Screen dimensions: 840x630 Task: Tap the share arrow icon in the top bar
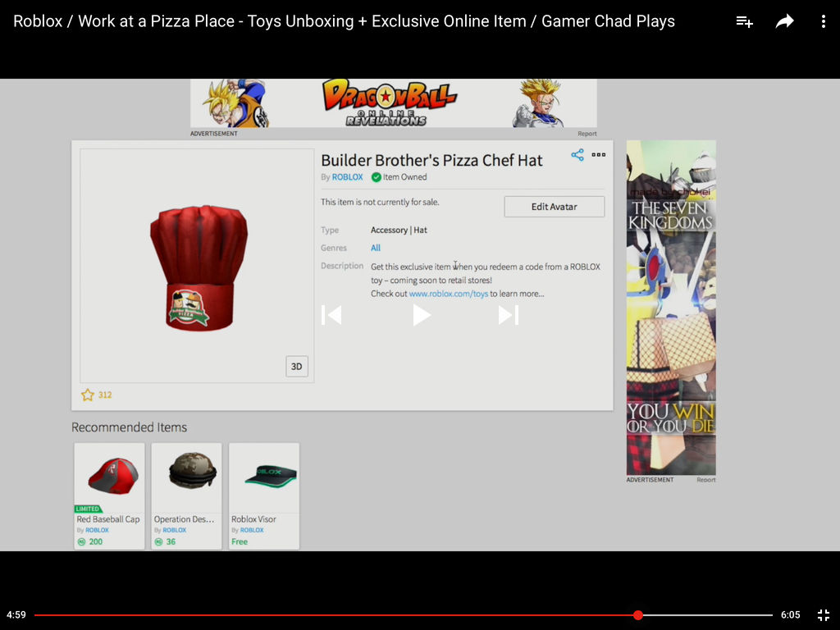point(784,21)
